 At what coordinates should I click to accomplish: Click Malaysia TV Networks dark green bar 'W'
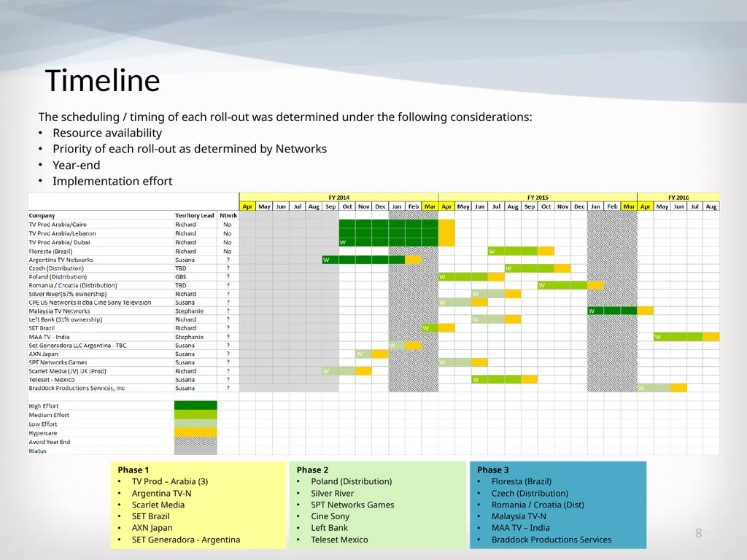(591, 311)
